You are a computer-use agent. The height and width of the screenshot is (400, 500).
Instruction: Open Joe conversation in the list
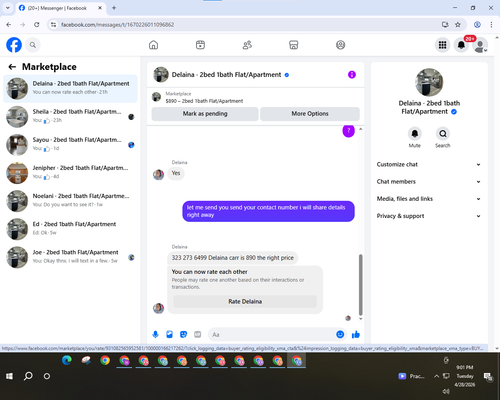(70, 257)
